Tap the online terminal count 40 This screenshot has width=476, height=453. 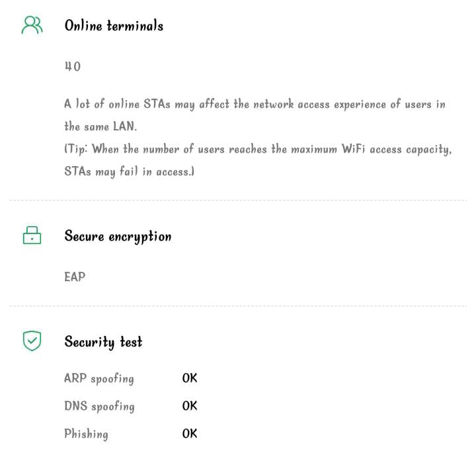pyautogui.click(x=72, y=67)
